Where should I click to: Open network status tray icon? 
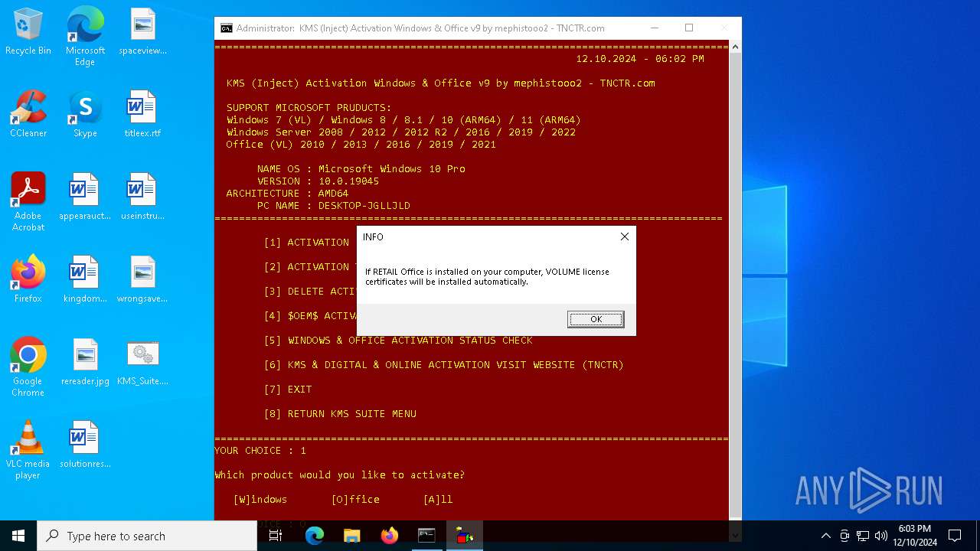[863, 536]
